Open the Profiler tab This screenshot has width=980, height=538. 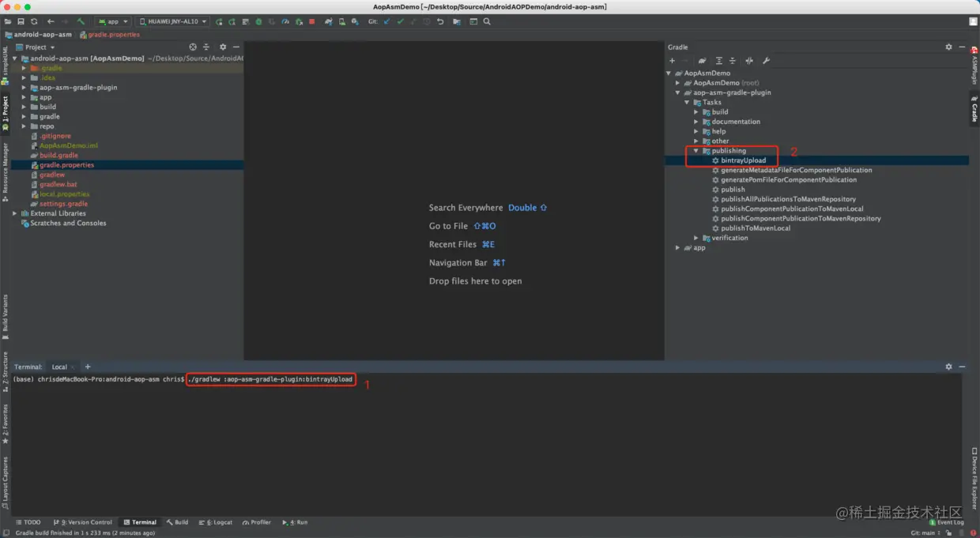click(x=257, y=522)
